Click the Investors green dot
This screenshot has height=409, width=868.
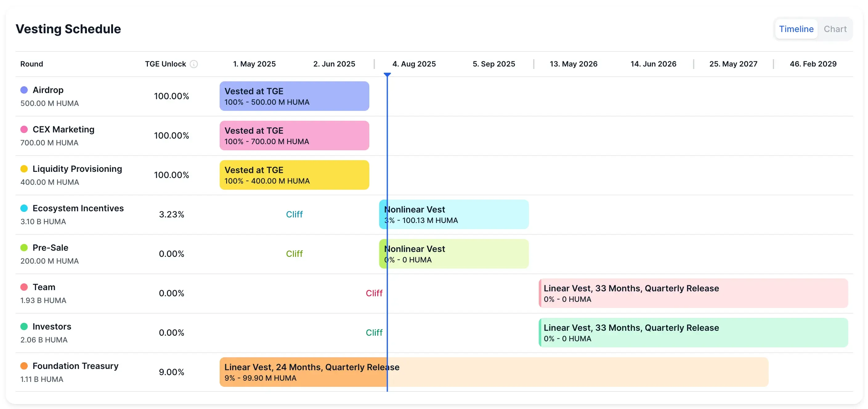[24, 326]
